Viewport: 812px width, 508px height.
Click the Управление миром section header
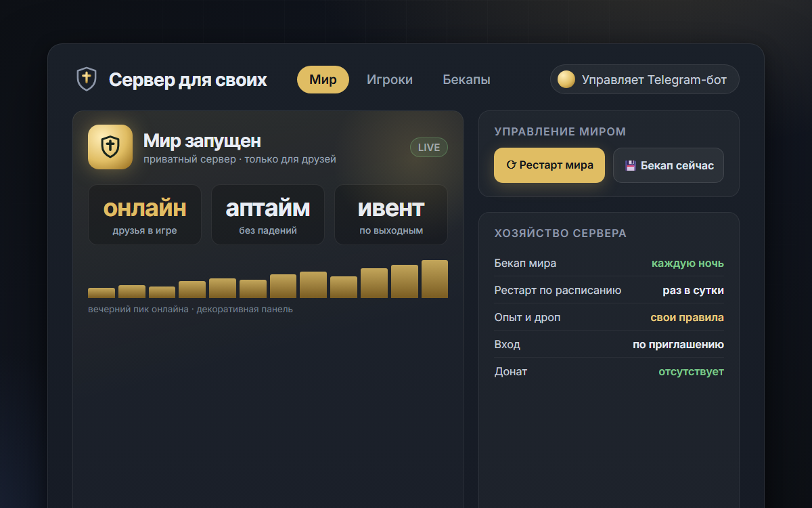(560, 131)
